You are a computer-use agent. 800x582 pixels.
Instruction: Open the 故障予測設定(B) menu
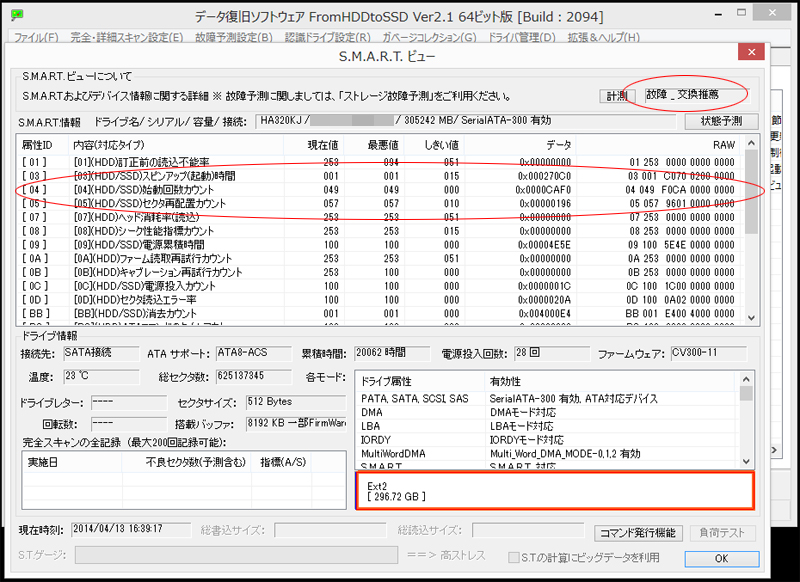(x=234, y=37)
